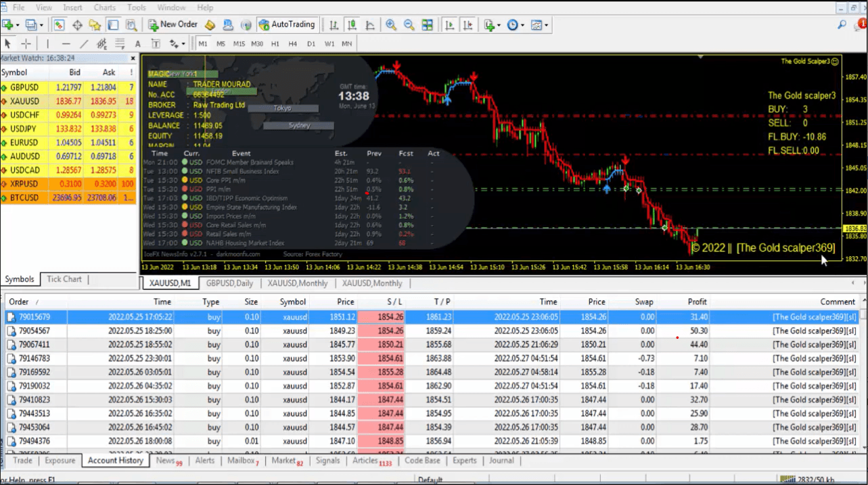The height and width of the screenshot is (485, 868).
Task: Set timeframe to M5
Action: [x=221, y=44]
